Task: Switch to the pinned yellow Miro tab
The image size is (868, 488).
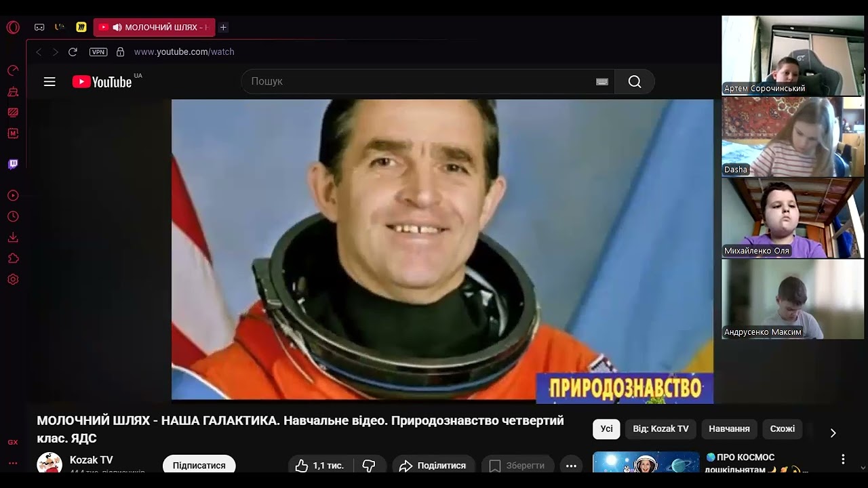Action: [81, 27]
